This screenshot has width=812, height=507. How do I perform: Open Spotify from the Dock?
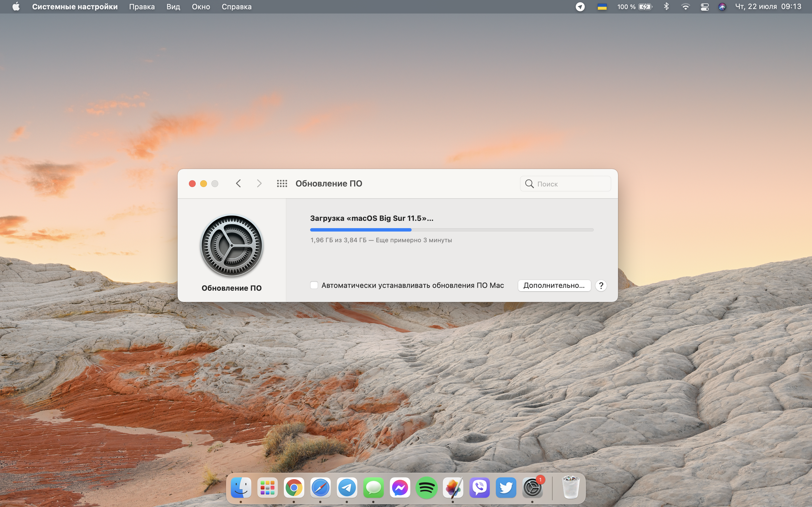[x=426, y=488]
